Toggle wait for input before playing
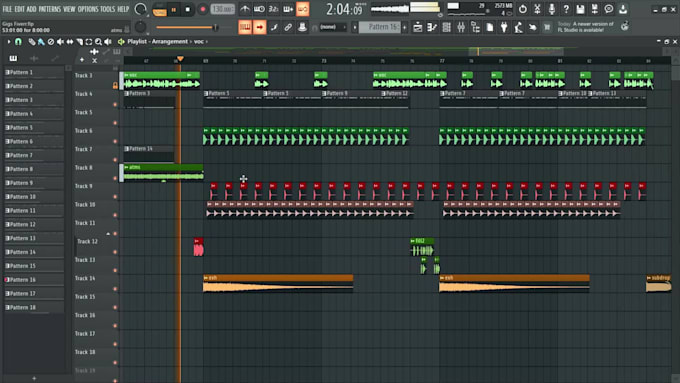This screenshot has width=680, height=383. tap(259, 9)
